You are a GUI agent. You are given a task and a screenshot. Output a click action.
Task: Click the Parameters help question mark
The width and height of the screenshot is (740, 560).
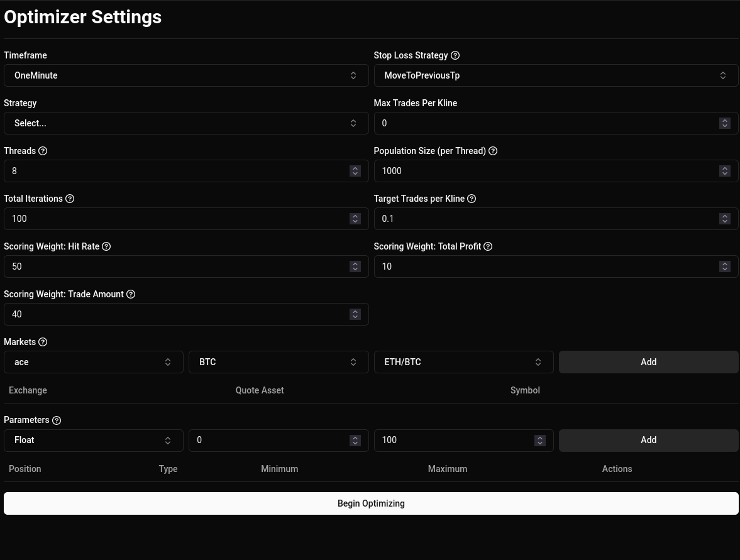pyautogui.click(x=57, y=420)
